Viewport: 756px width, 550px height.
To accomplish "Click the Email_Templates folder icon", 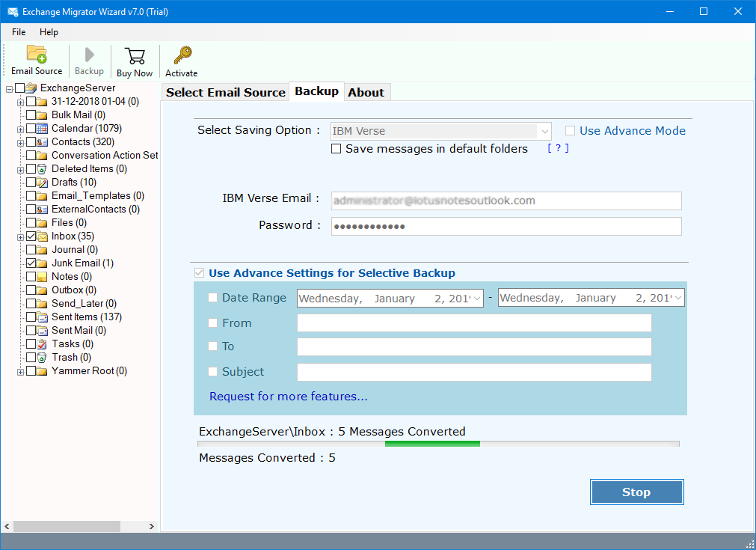I will coord(43,196).
